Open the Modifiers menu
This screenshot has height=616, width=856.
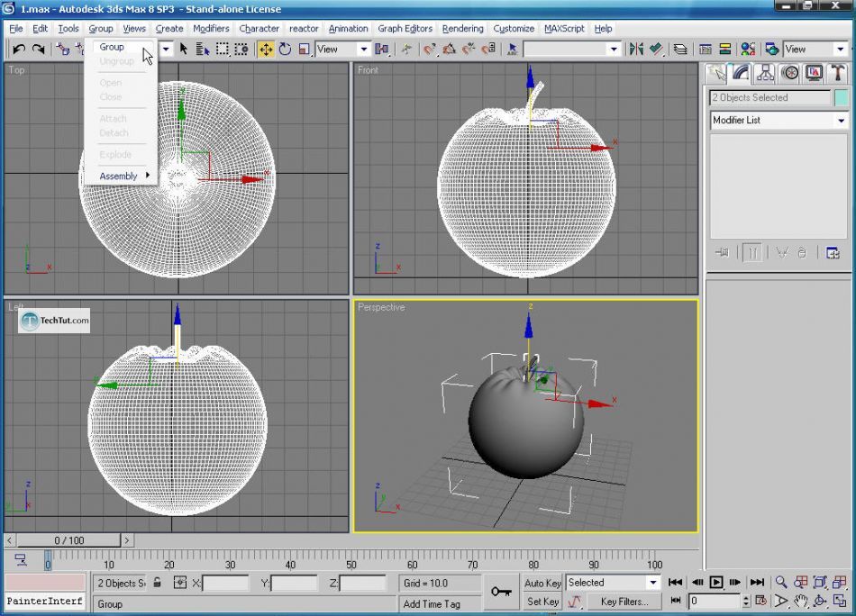pyautogui.click(x=211, y=29)
